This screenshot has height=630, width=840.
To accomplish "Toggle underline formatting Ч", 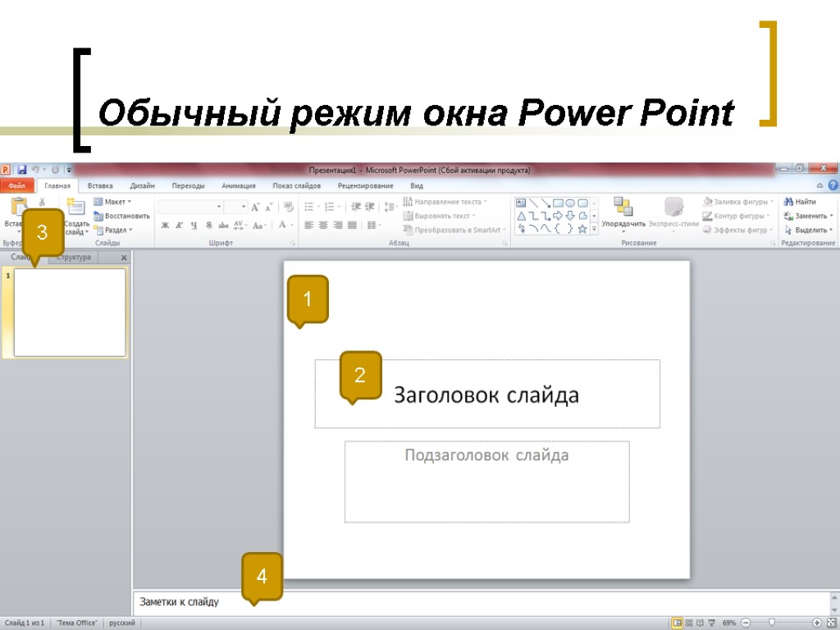I will 194,226.
